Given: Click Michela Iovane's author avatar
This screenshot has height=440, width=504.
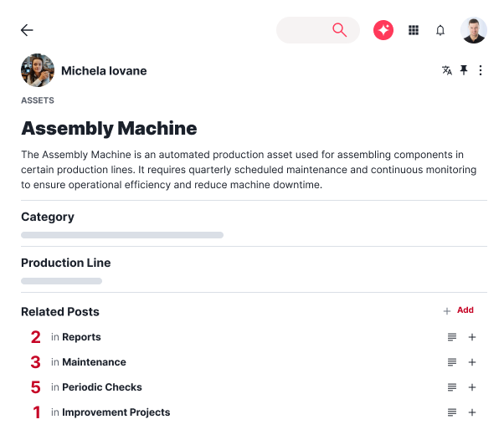Looking at the screenshot, I should (37, 70).
